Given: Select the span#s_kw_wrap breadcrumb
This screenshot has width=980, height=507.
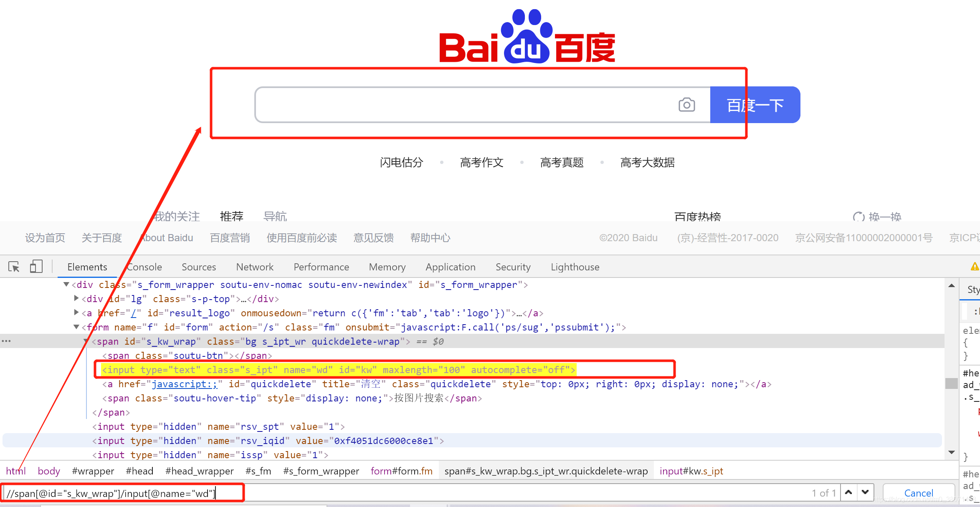Looking at the screenshot, I should (x=546, y=471).
